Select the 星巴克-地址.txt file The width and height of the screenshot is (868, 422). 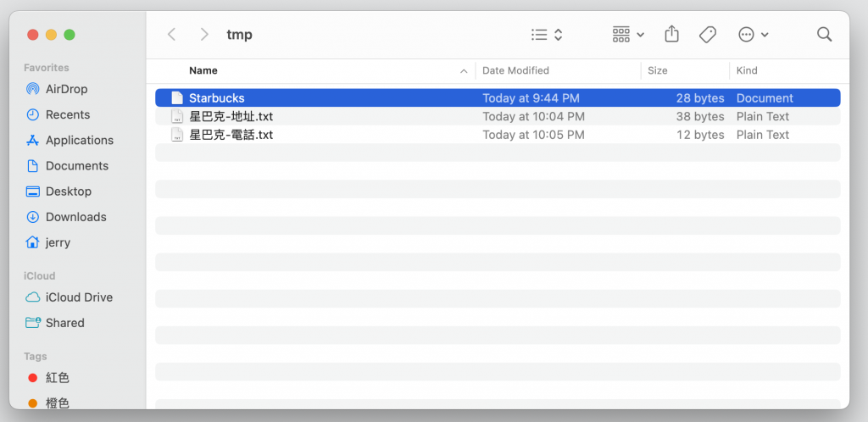231,117
